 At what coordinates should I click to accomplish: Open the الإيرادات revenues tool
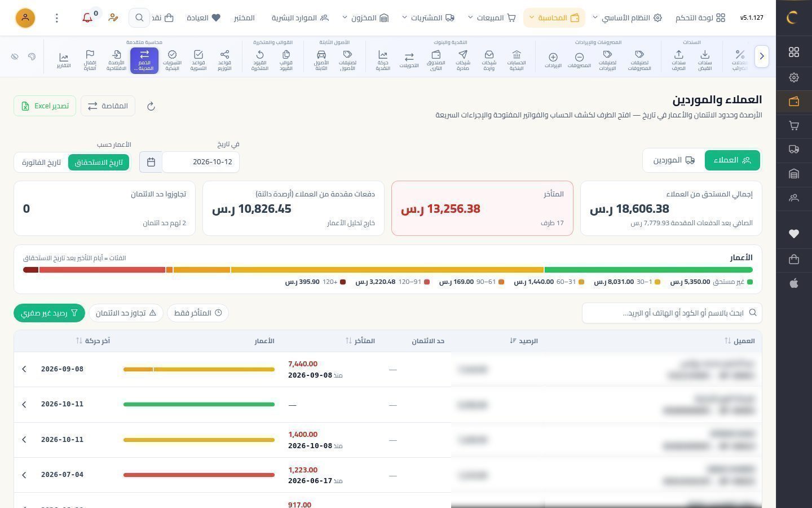pos(553,60)
